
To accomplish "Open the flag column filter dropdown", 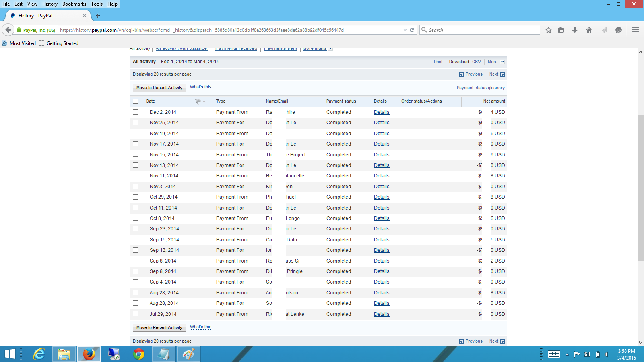I will (200, 101).
